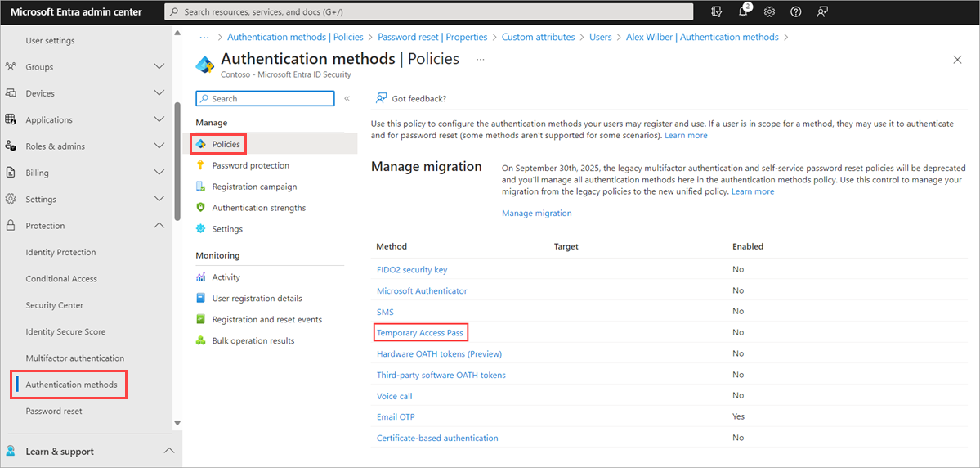This screenshot has height=468, width=980.
Task: Click the Manage migration link
Action: 536,213
